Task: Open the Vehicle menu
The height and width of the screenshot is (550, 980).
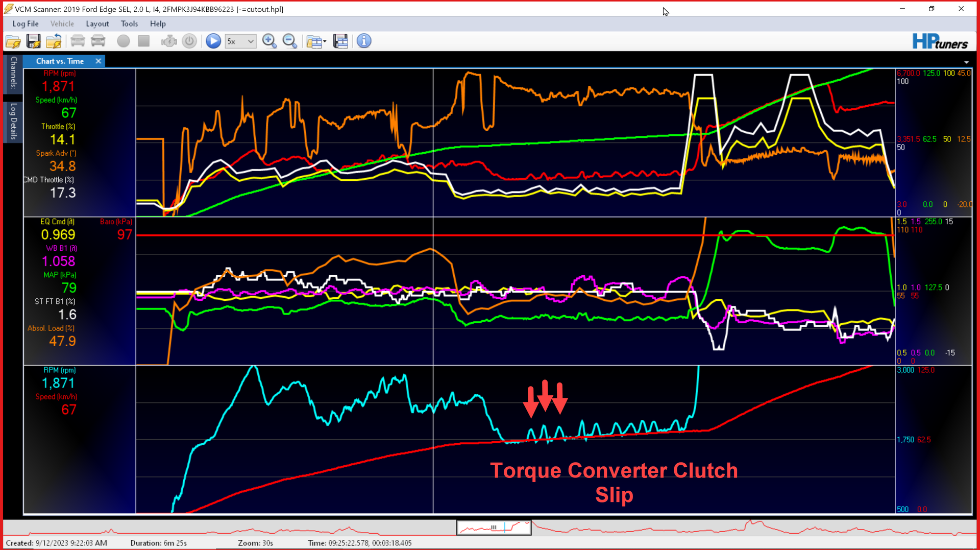Action: (62, 23)
